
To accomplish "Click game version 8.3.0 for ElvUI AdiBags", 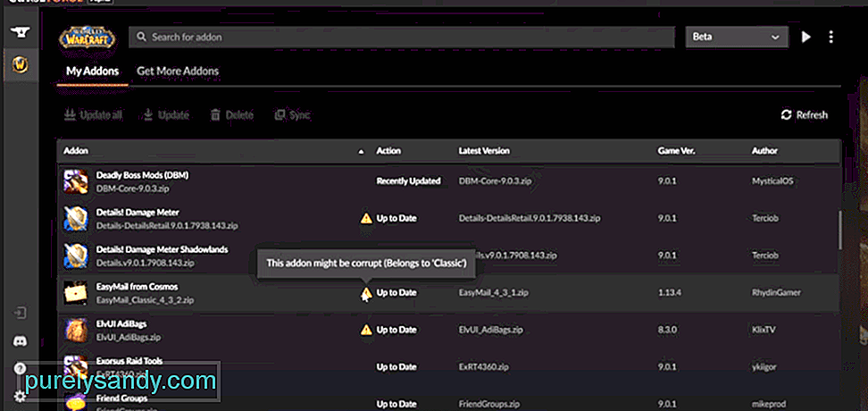I will [x=667, y=330].
